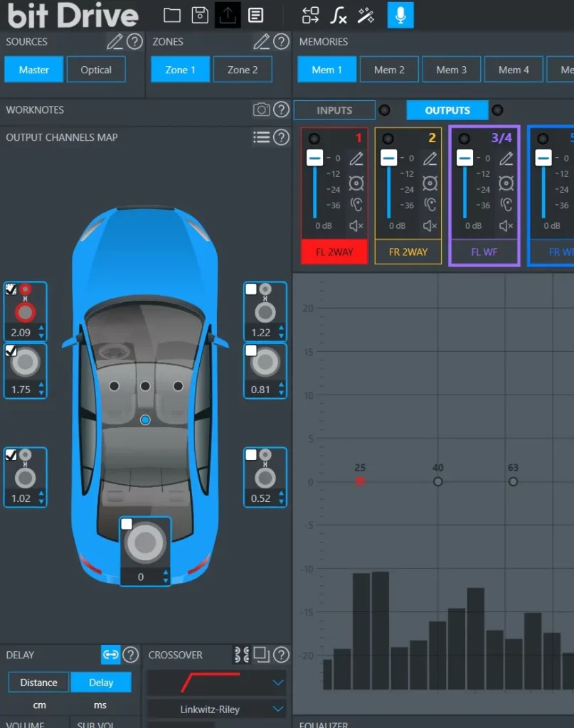
Task: Open speaker settings for channel 1
Action: [x=356, y=183]
